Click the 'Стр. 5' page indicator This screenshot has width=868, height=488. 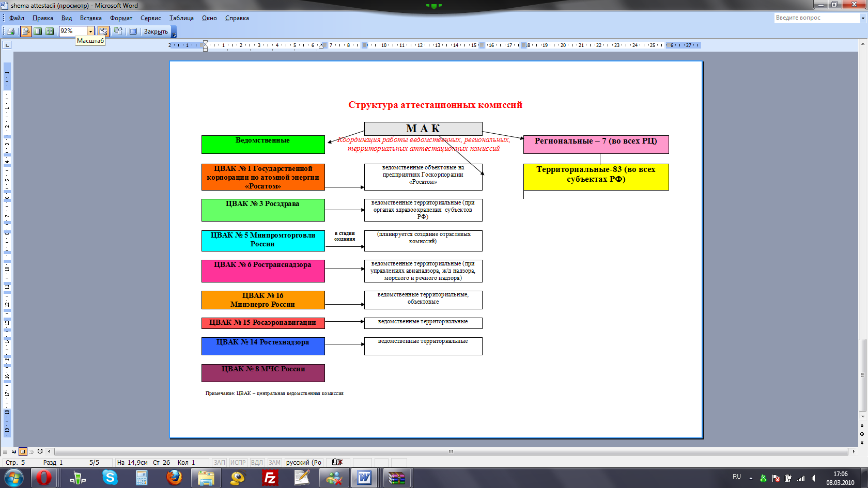click(x=16, y=463)
